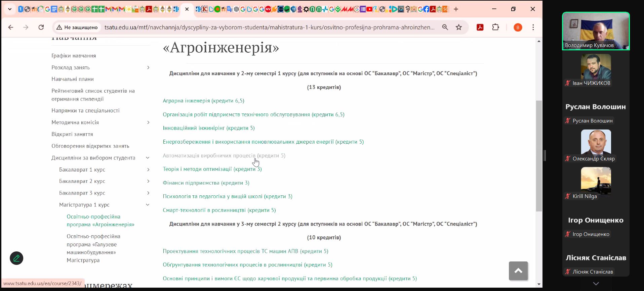
Task: Open 'Основні принципи і вимоги ЄС' link
Action: coord(290,279)
